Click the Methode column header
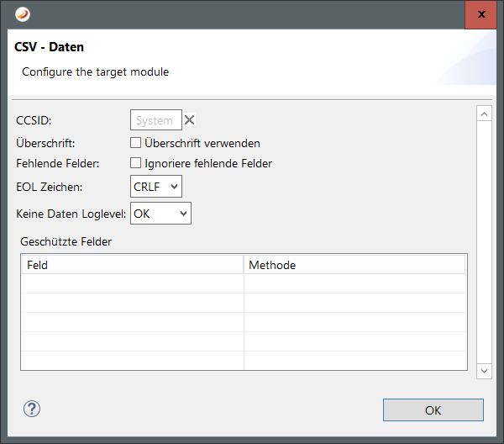The image size is (504, 444). 354,265
